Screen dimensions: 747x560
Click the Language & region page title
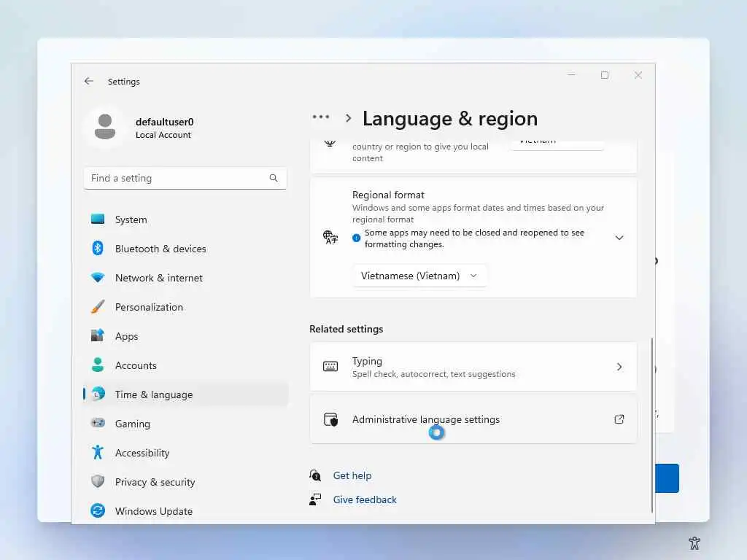click(x=449, y=119)
